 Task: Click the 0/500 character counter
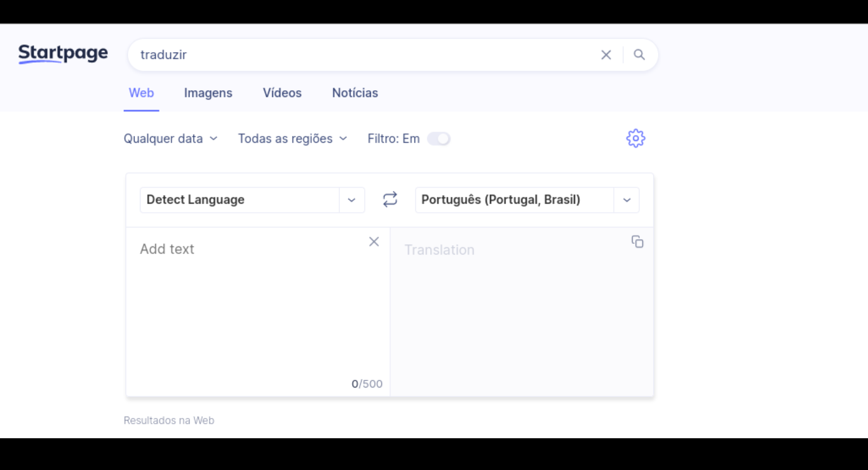point(367,384)
